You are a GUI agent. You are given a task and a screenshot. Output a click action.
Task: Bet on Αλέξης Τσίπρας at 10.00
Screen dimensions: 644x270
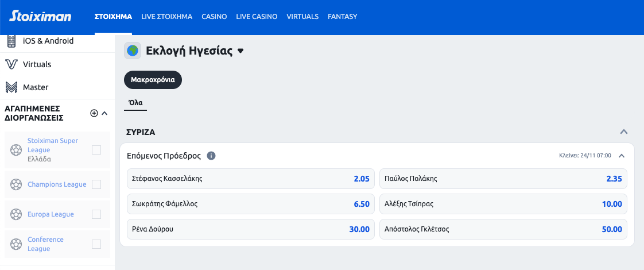coord(503,204)
